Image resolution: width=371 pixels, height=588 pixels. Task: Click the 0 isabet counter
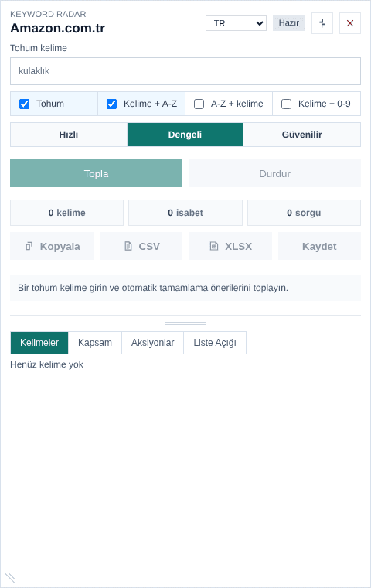(185, 213)
